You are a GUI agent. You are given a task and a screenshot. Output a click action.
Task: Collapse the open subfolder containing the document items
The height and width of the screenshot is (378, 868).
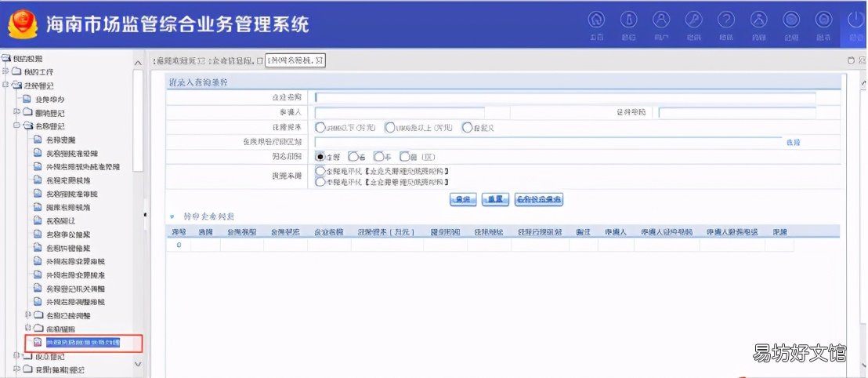point(16,125)
